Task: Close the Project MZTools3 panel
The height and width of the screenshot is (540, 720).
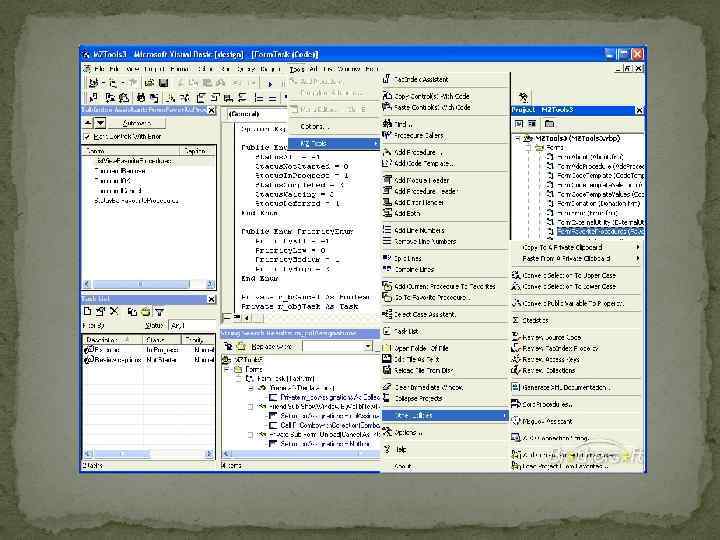Action: 639,110
